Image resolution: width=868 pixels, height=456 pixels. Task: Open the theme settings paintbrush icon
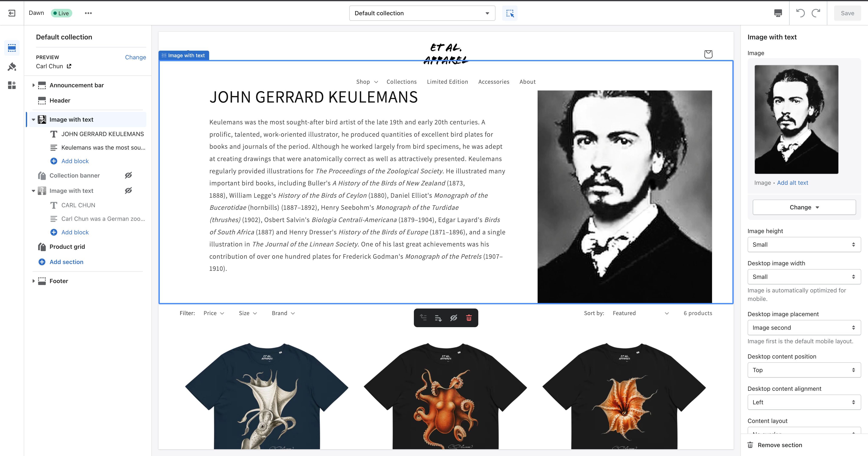click(12, 67)
